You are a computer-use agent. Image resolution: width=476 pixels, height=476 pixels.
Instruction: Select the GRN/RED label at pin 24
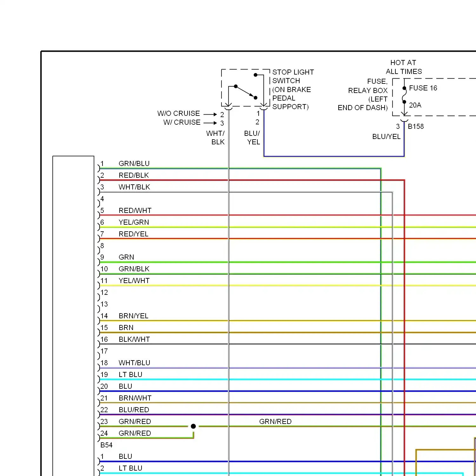click(135, 433)
